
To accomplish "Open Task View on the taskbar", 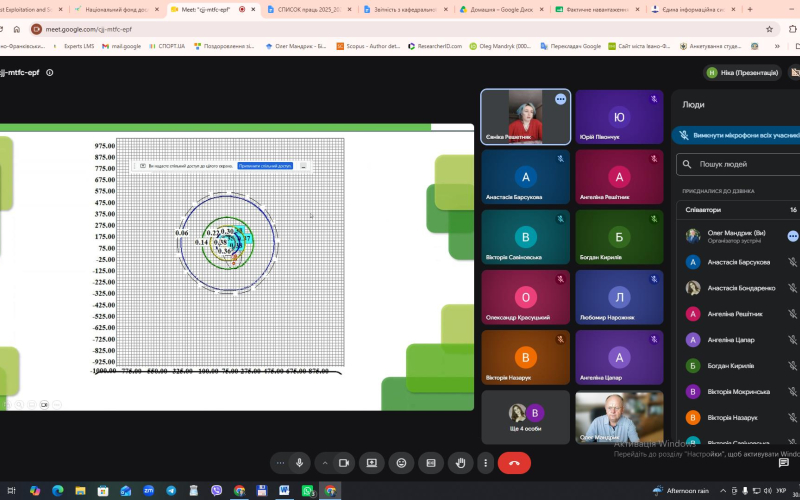I will point(11,491).
